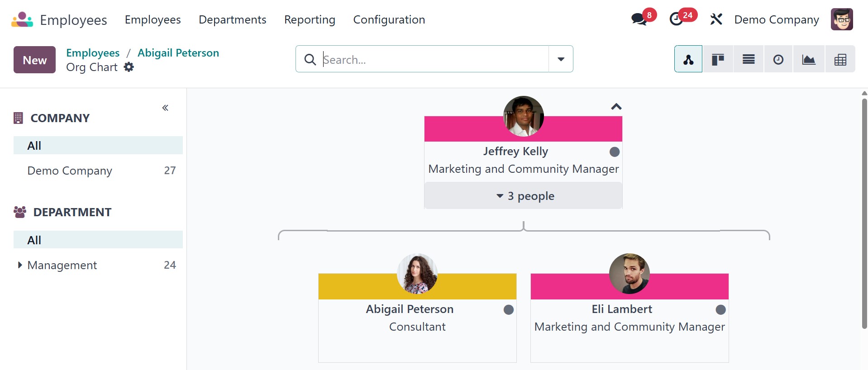Image resolution: width=868 pixels, height=370 pixels.
Task: Open the debug tools wrench icon
Action: (x=716, y=19)
